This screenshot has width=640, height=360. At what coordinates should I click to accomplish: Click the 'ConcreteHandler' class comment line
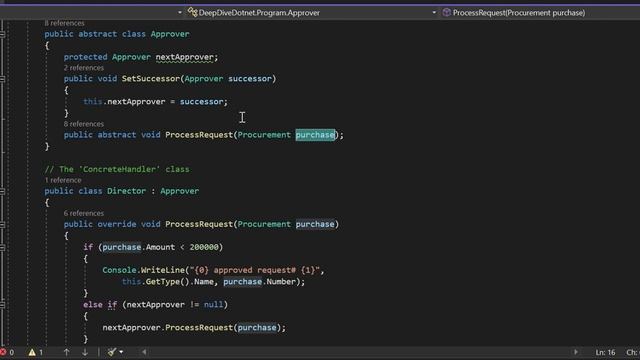pos(117,169)
